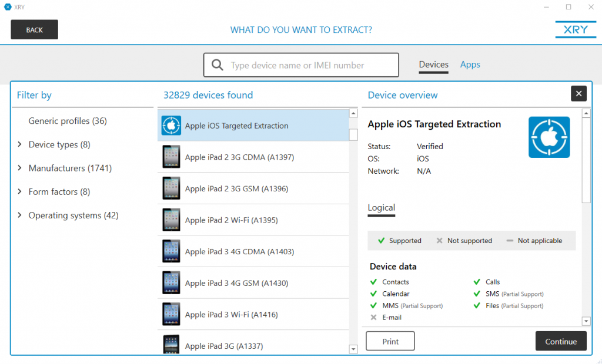Click the Apple iOS Targeted Extraction list icon
602x364 pixels.
point(171,126)
